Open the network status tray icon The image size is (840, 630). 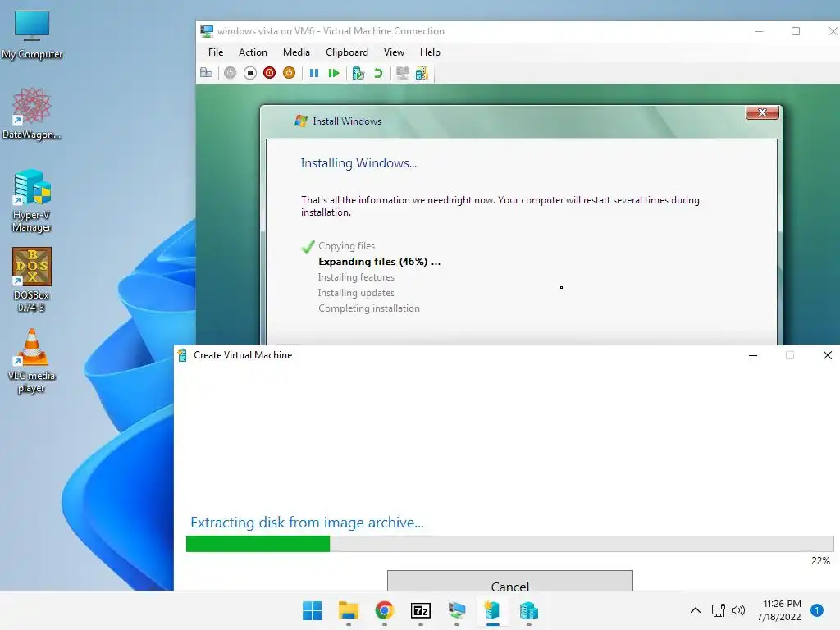pos(718,610)
